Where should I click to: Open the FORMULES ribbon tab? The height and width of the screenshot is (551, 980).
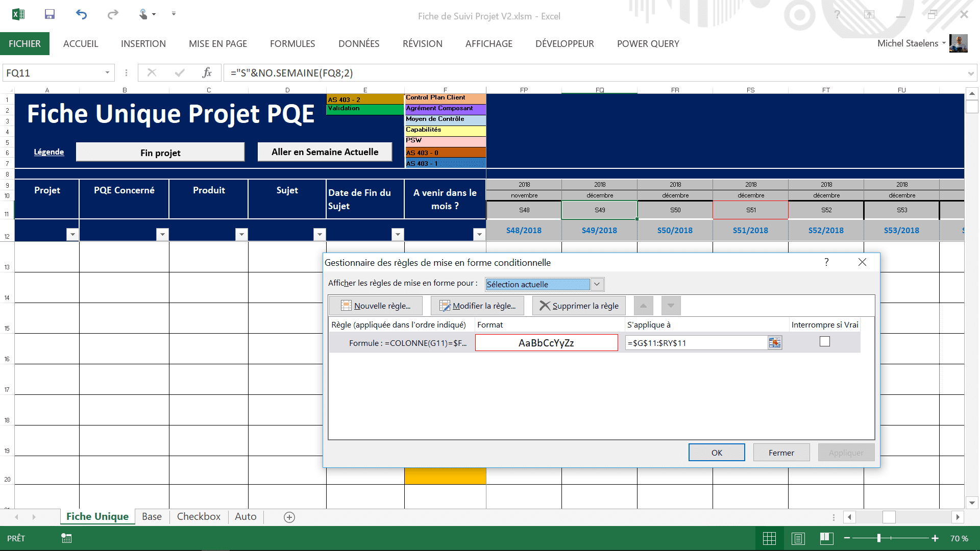click(x=292, y=44)
